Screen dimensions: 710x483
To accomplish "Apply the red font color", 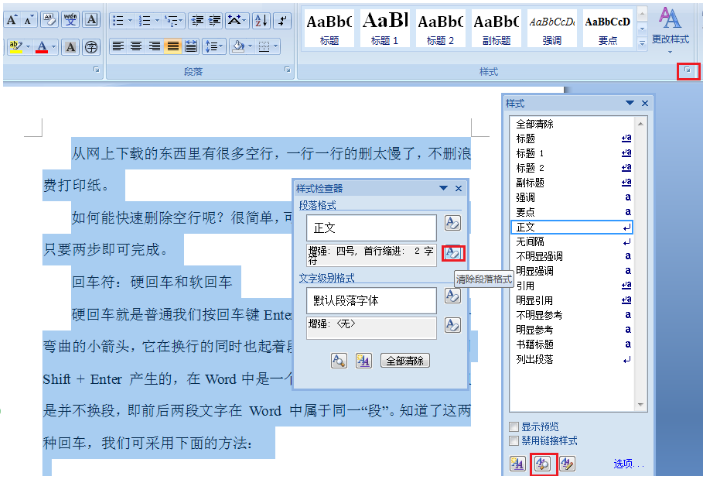I will 42,47.
